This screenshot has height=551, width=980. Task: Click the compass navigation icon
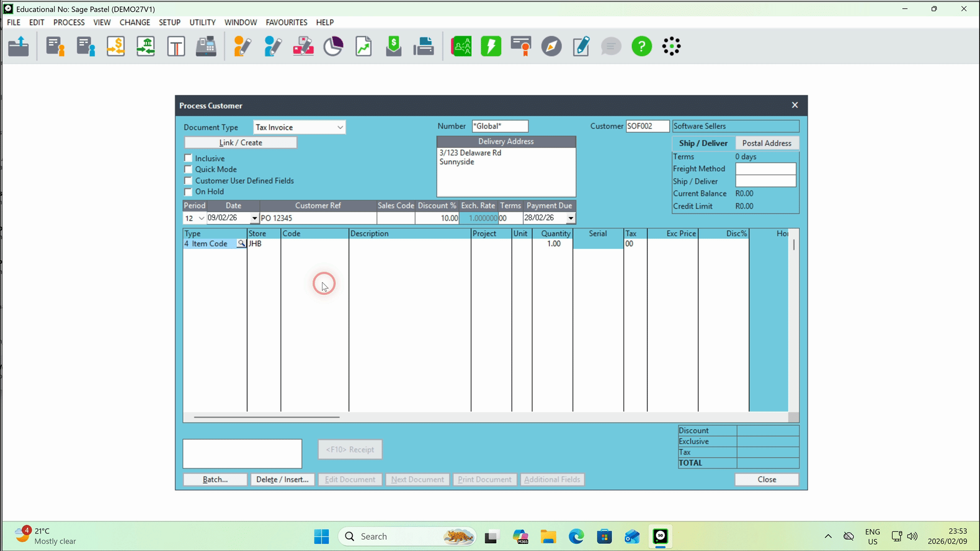[x=551, y=46]
